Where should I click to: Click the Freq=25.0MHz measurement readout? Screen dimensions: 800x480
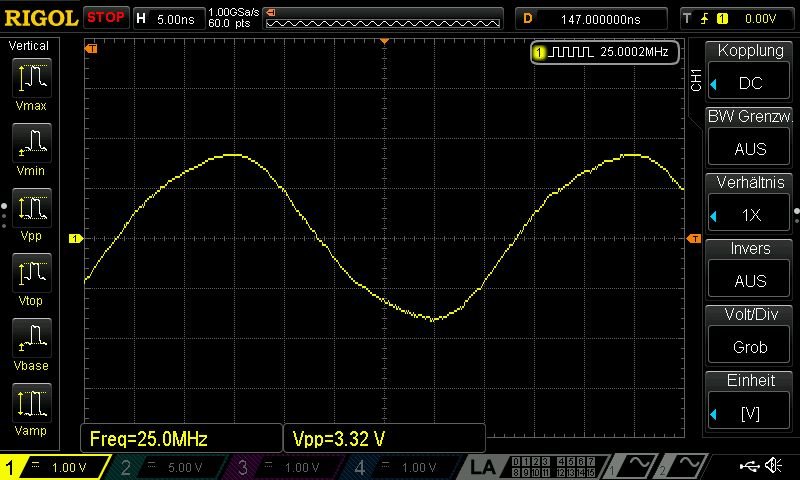pyautogui.click(x=181, y=438)
